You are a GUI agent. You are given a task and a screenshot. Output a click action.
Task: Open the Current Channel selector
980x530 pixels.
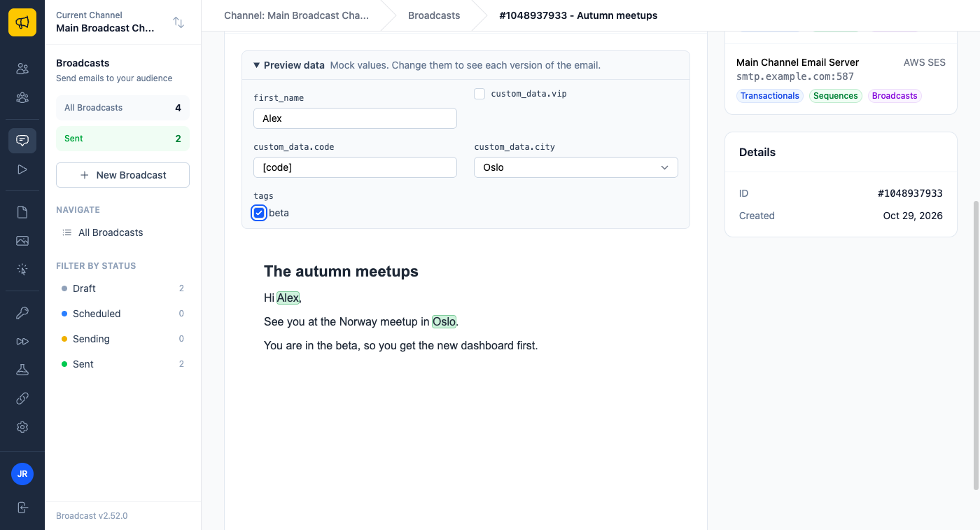[x=122, y=22]
